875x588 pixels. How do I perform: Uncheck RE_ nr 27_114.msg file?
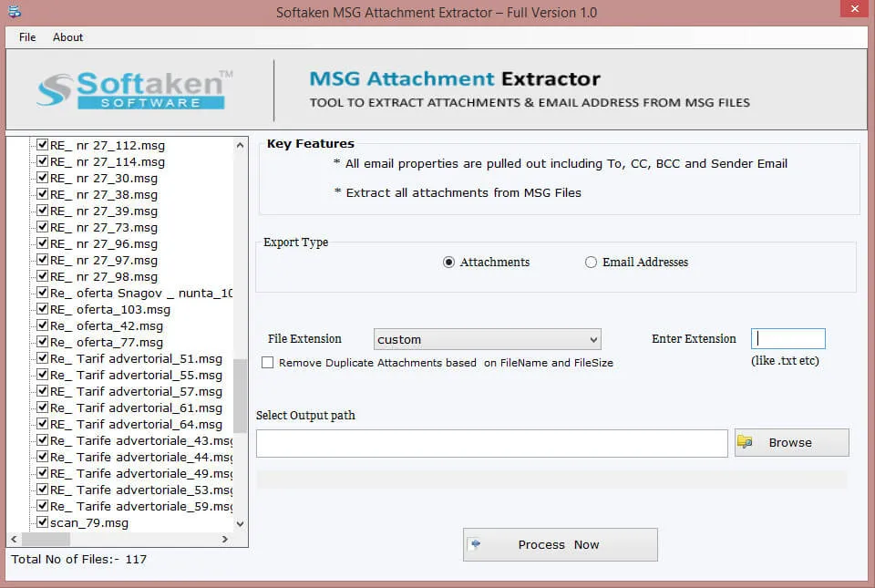(43, 161)
